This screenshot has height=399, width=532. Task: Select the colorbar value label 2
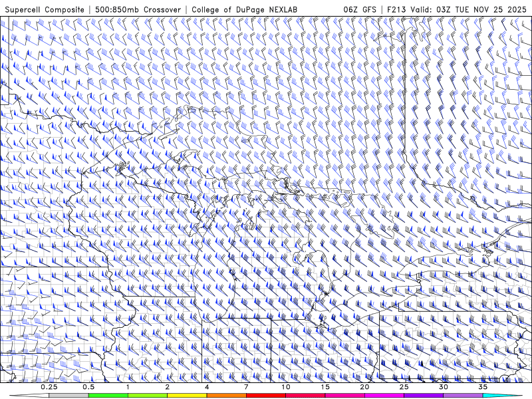(168, 387)
